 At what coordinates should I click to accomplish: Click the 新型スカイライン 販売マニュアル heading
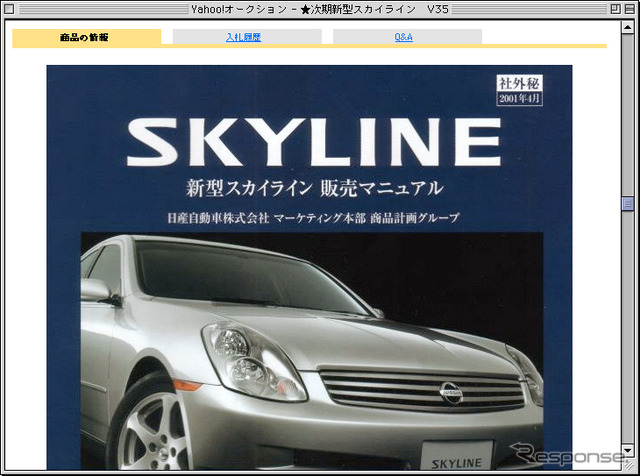[x=314, y=189]
